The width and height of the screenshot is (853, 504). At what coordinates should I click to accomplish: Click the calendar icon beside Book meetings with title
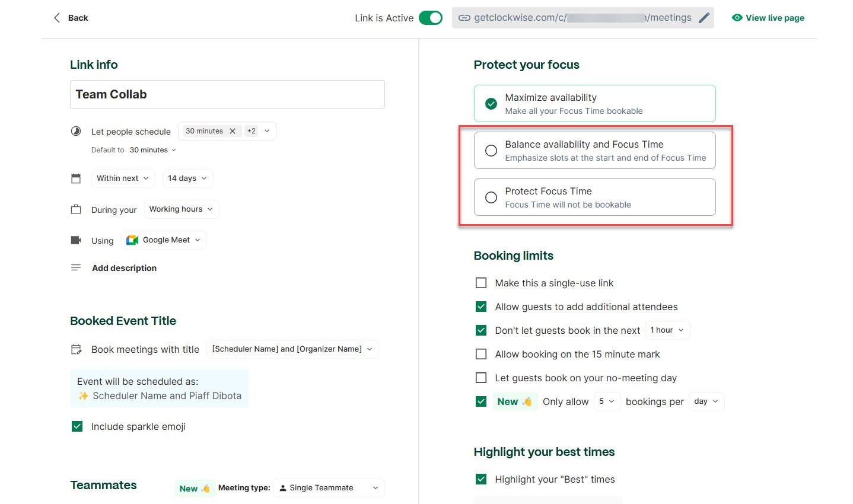coord(76,349)
